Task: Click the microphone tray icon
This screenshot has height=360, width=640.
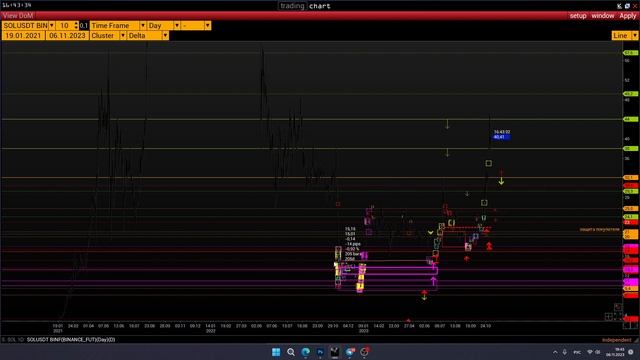Action: point(565,352)
